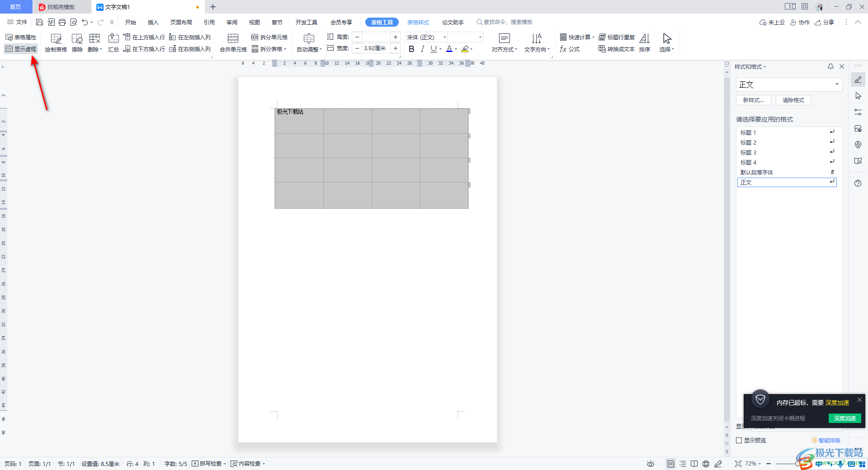Apply the yellow highlight color
Screen dimensions: 868x470
coord(465,49)
